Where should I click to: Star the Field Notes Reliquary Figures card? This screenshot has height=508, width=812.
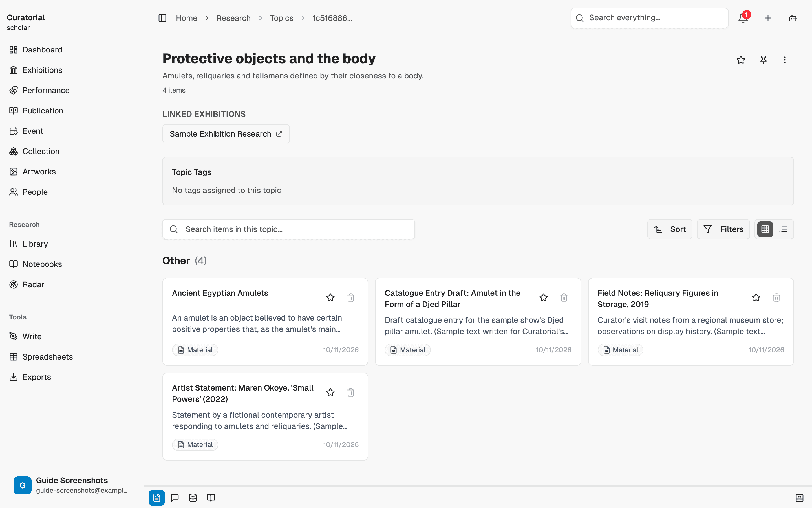point(756,297)
